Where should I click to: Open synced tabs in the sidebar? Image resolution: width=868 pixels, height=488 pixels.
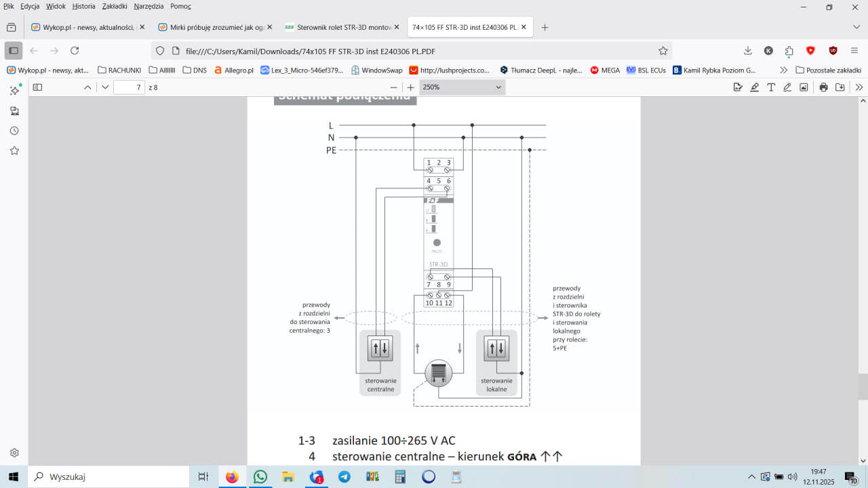point(14,111)
